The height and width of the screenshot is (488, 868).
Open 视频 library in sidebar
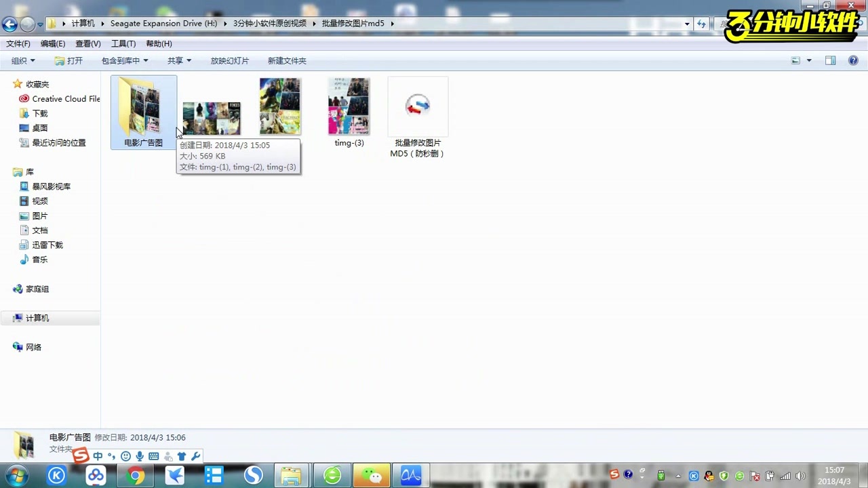click(x=33, y=201)
